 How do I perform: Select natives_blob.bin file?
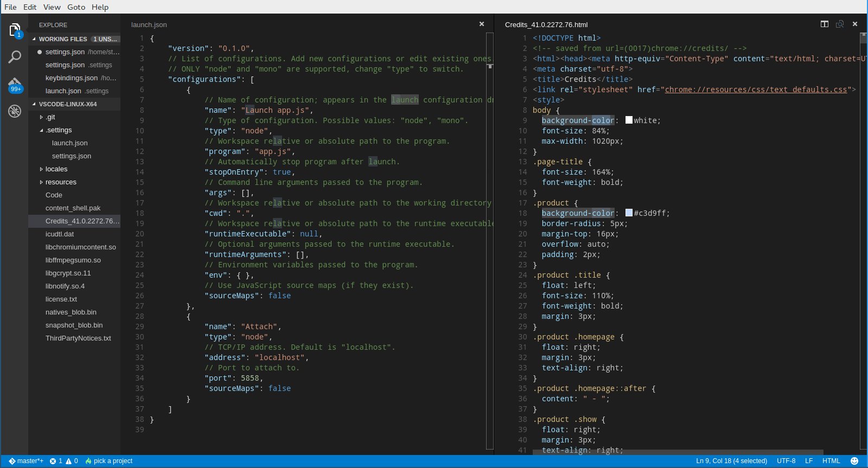point(74,312)
